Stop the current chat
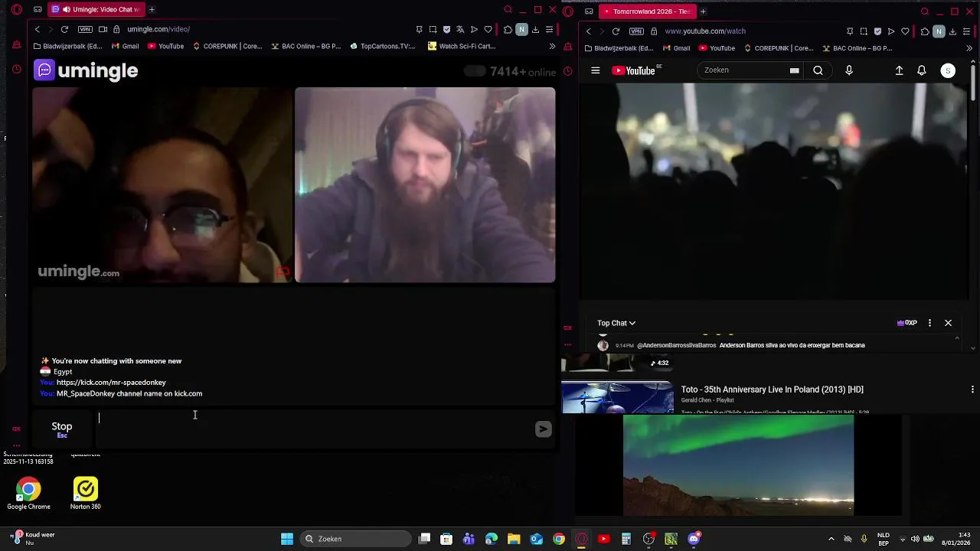Viewport: 980px width, 551px height. (x=62, y=429)
